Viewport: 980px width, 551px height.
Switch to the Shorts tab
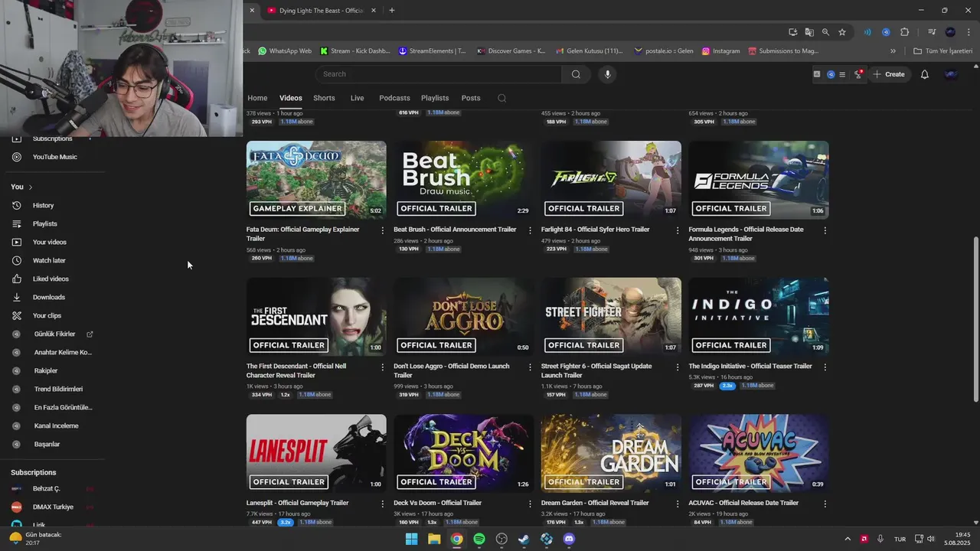(x=324, y=98)
